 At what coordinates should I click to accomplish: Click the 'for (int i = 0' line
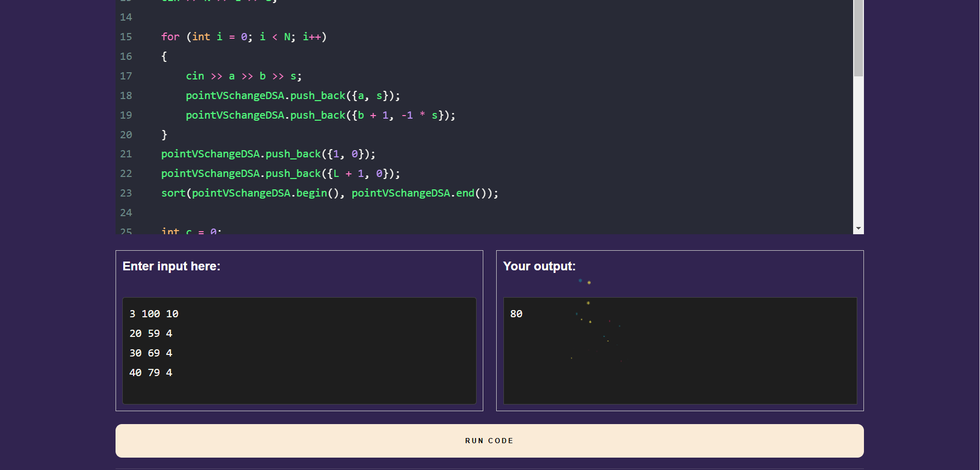coord(244,37)
